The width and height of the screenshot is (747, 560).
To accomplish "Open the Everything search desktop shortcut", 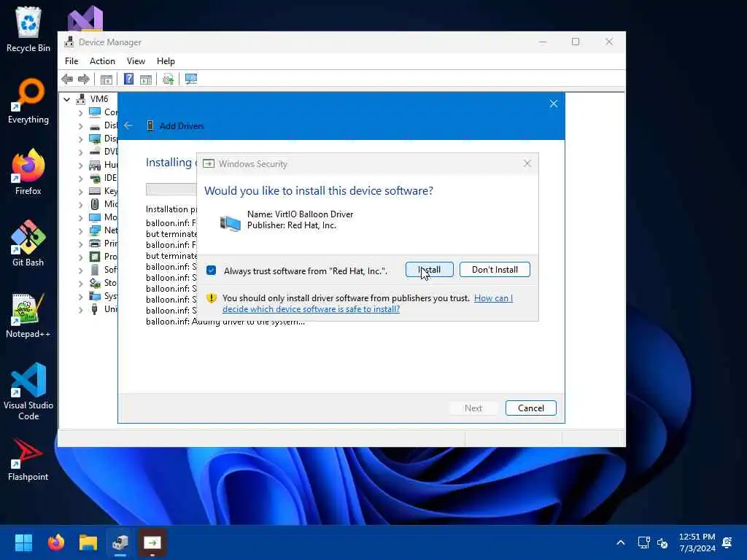I will [x=28, y=101].
